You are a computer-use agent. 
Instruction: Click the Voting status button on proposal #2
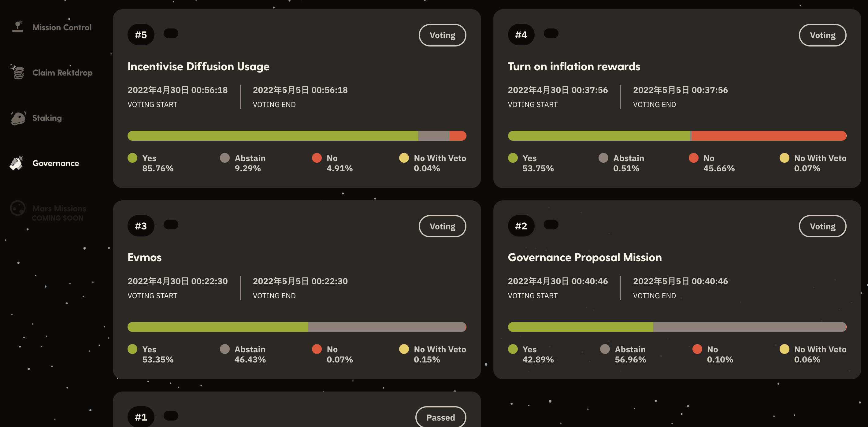pyautogui.click(x=822, y=226)
